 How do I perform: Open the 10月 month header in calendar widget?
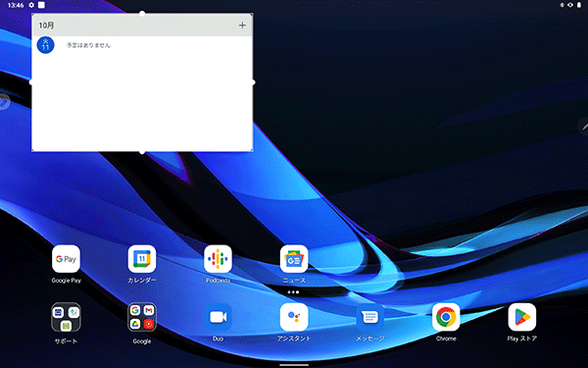(x=46, y=26)
